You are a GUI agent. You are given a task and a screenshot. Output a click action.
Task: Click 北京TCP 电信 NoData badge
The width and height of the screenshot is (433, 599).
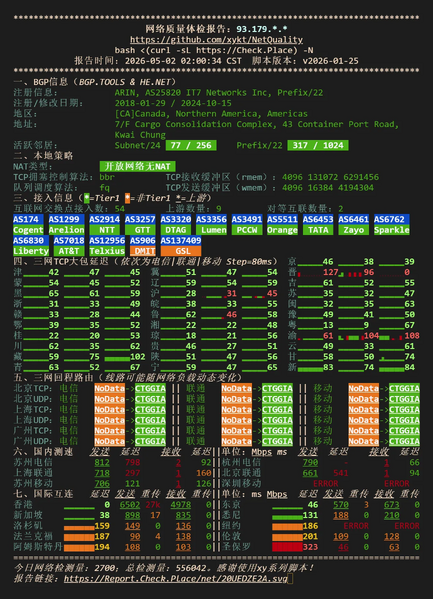pyautogui.click(x=109, y=389)
